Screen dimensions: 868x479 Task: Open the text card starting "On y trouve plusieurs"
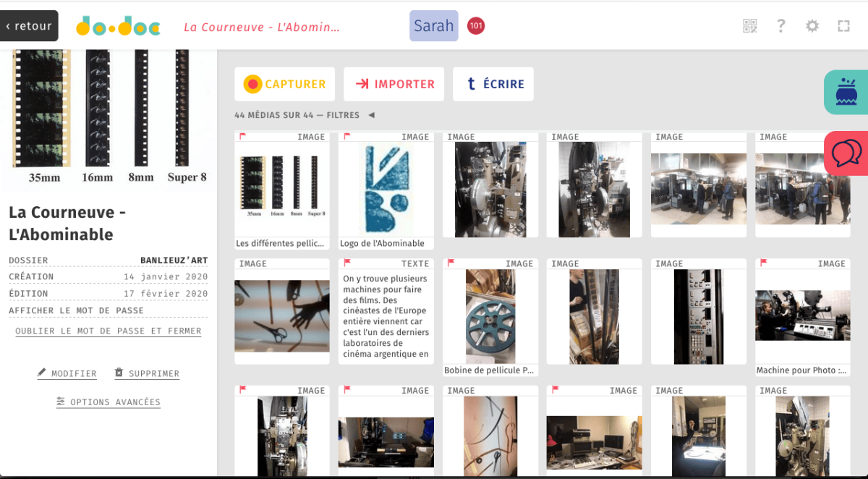click(386, 311)
